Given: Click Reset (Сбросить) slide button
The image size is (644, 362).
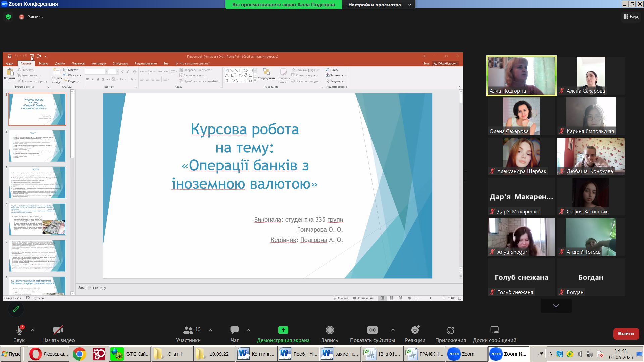Looking at the screenshot, I should (72, 75).
